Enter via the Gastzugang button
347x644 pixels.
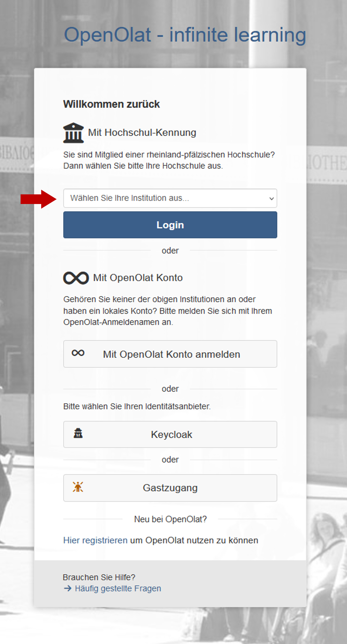pos(170,488)
